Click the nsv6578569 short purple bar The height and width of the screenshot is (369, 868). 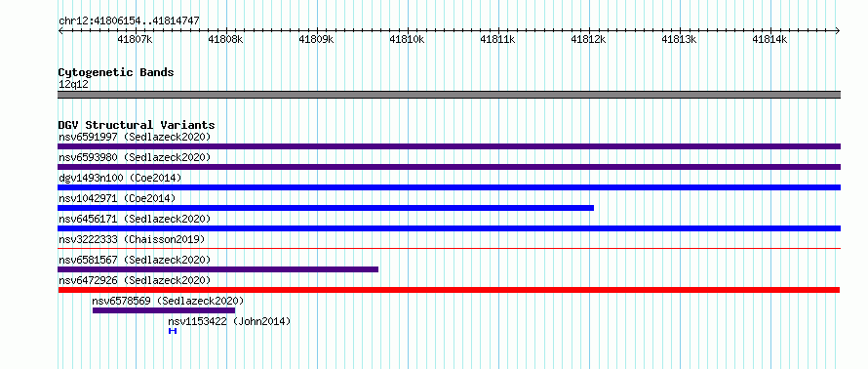(x=164, y=310)
